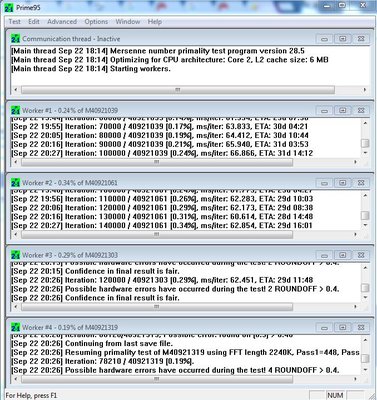Click the Worker #4 right scroll arrow

click(355, 379)
